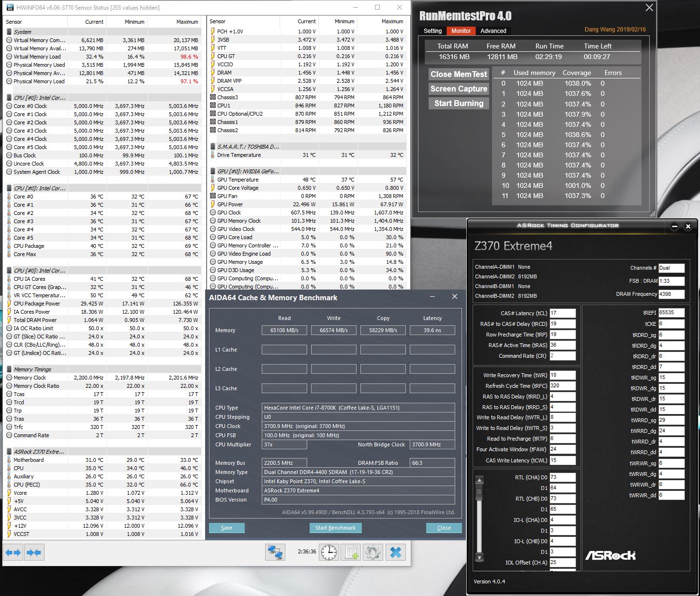Minimize the AIDA64 Cache & Memory Benchmark window
This screenshot has height=596, width=700.
pos(432,296)
